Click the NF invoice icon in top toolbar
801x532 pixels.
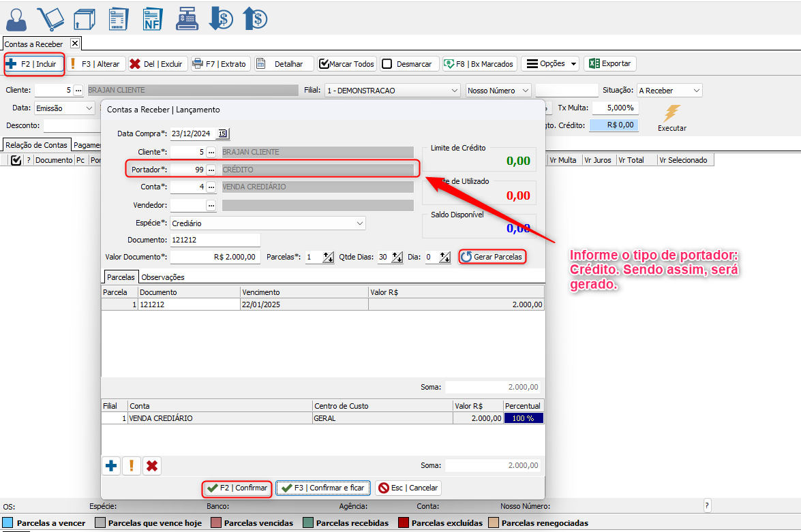[153, 18]
